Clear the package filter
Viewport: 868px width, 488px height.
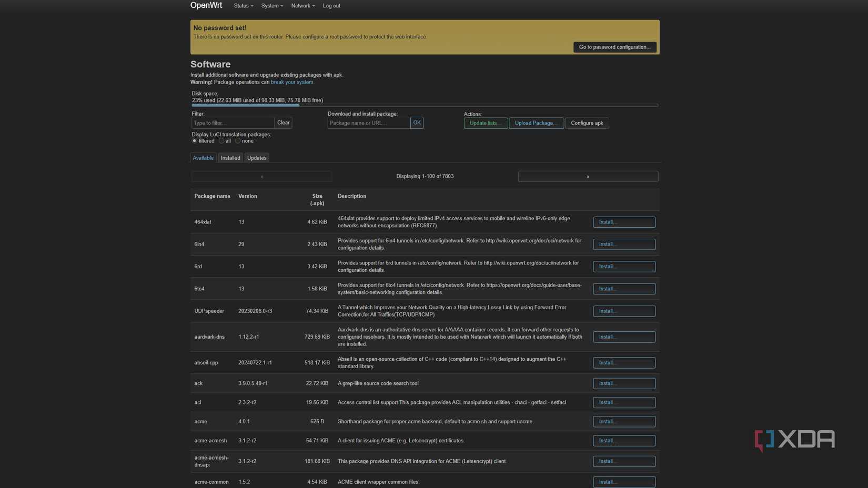(283, 123)
